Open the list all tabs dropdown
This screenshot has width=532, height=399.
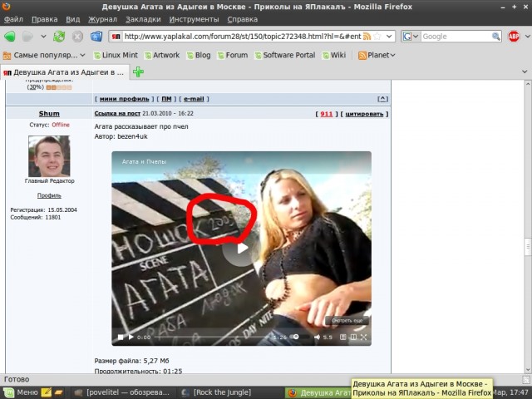point(525,71)
